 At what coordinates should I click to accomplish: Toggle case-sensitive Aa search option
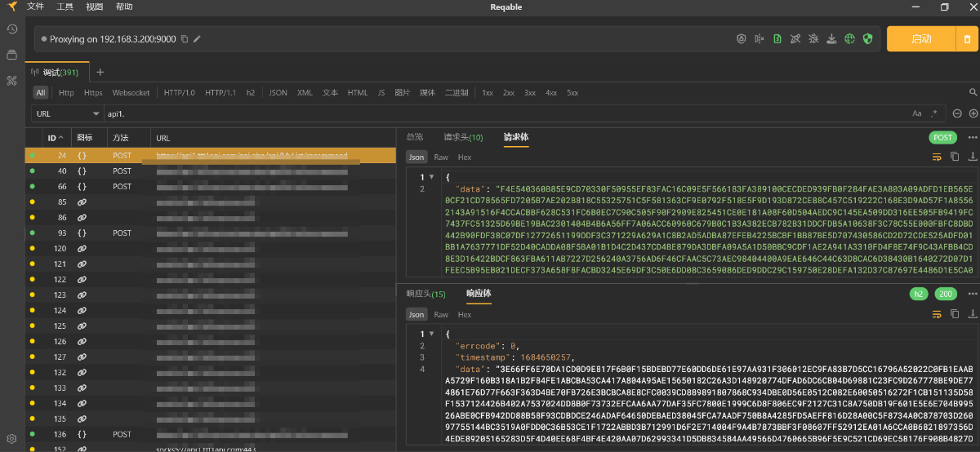click(916, 113)
